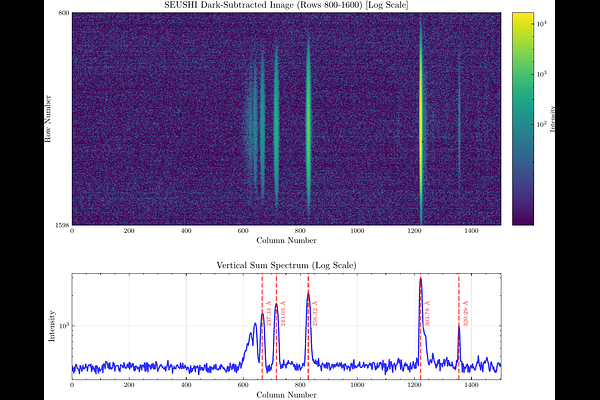
Task: Click the 'Vertical Sum Spectrum (Log Scale)' title
Action: pos(285,264)
